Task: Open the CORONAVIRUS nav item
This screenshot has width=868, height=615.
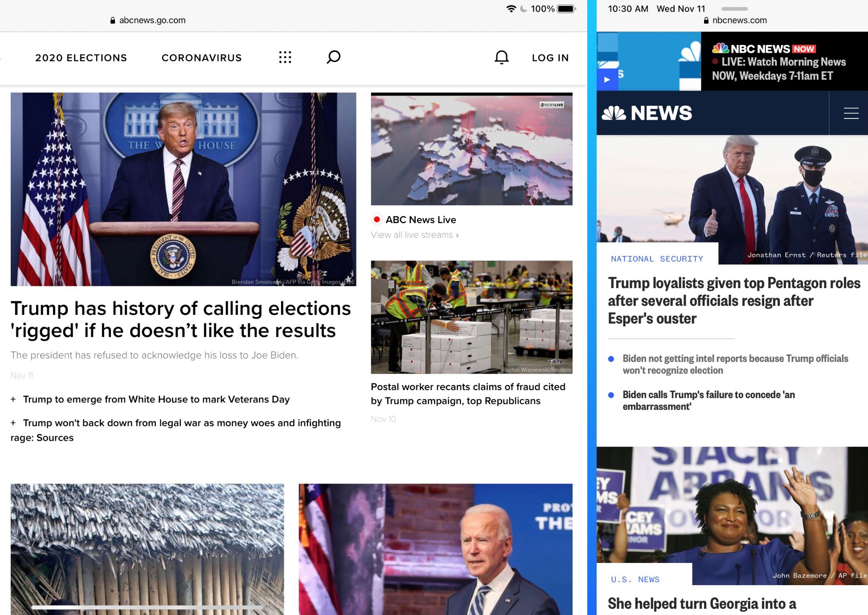Action: point(201,57)
